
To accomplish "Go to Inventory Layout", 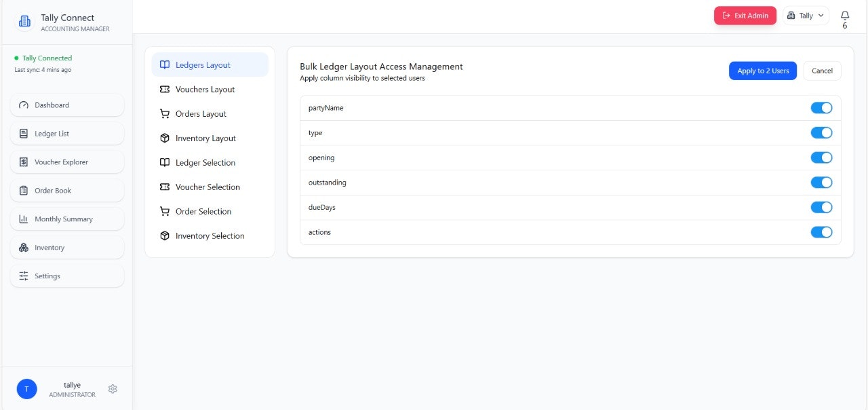I will tap(210, 138).
